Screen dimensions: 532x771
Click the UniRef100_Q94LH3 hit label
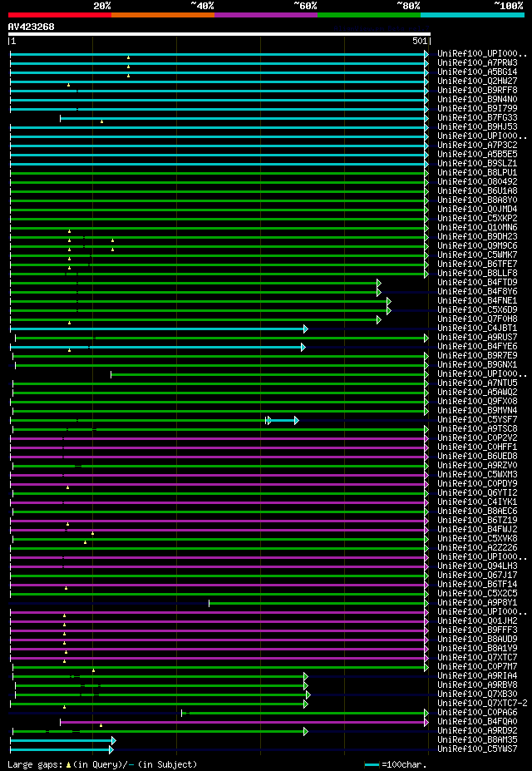[x=477, y=566]
